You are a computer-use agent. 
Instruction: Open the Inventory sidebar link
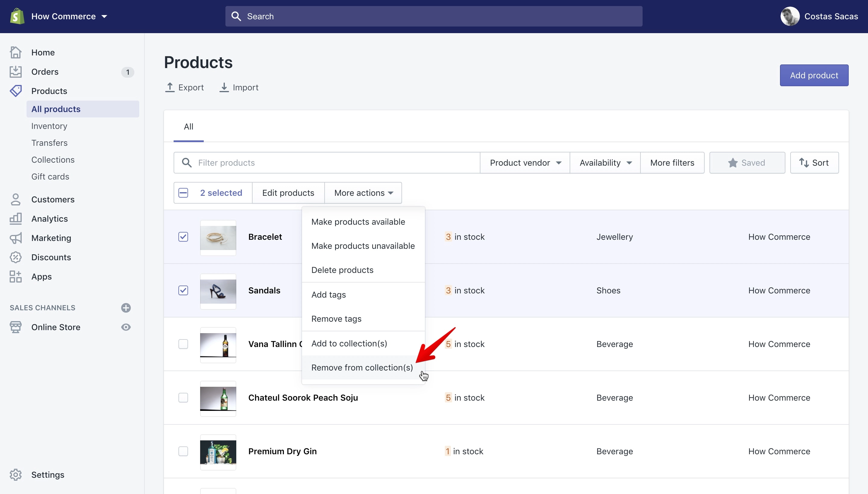coord(49,126)
